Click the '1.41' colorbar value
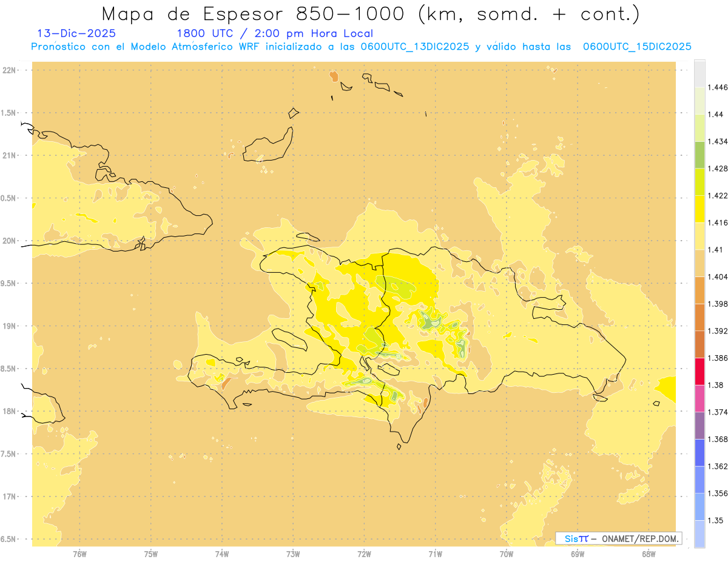The height and width of the screenshot is (562, 728). coord(715,250)
